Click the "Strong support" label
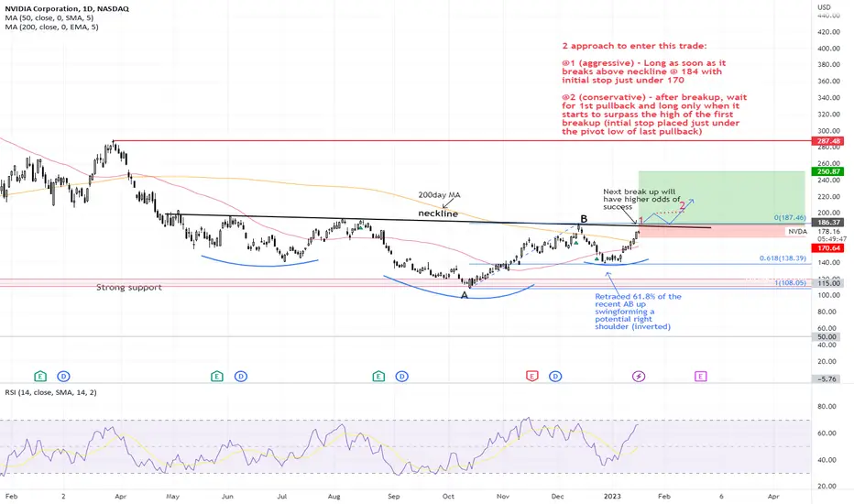 pos(129,287)
